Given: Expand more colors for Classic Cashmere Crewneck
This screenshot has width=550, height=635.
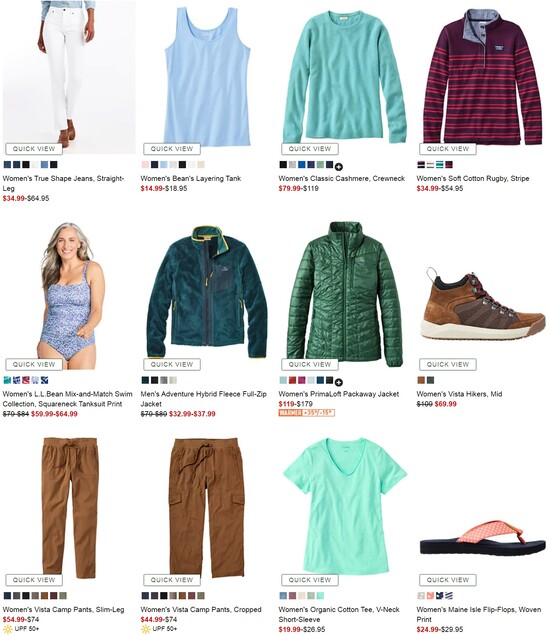Looking at the screenshot, I should tap(339, 166).
